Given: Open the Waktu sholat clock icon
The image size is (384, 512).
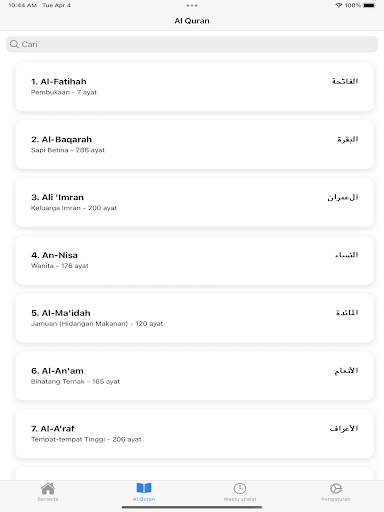Looking at the screenshot, I should click(x=240, y=489).
